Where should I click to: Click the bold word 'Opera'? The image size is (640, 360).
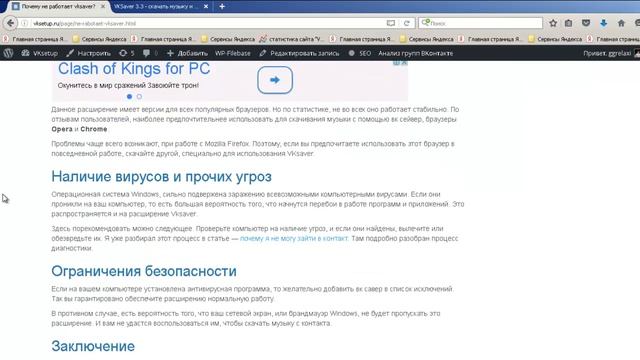tap(62, 129)
